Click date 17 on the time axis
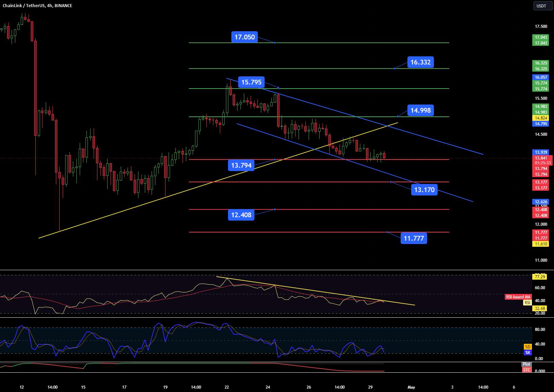This screenshot has height=392, width=554. (124, 387)
